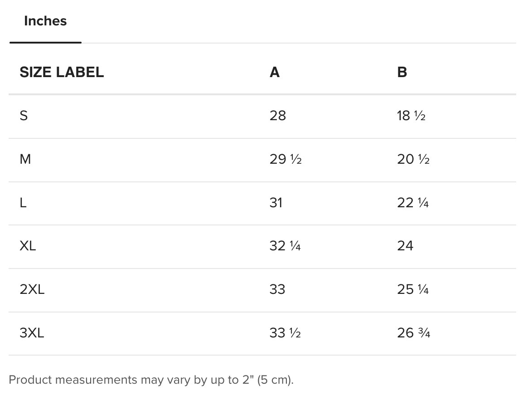Click the A column header
Viewport: 532px width, 410px height.
(x=275, y=72)
